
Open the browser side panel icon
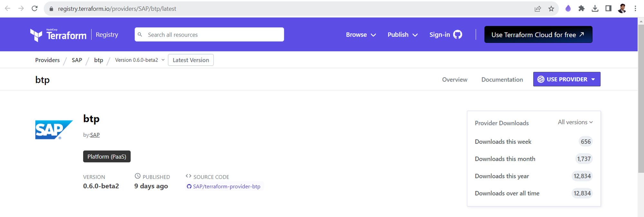pyautogui.click(x=608, y=9)
